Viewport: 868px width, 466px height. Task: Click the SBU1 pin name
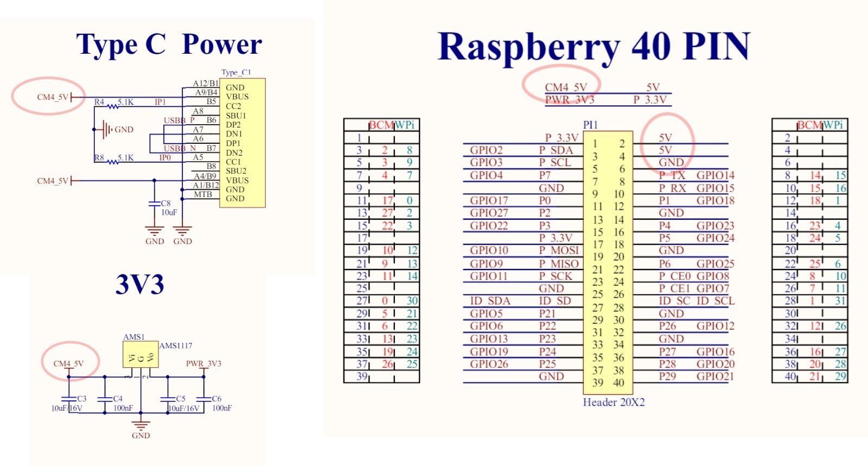(x=236, y=116)
